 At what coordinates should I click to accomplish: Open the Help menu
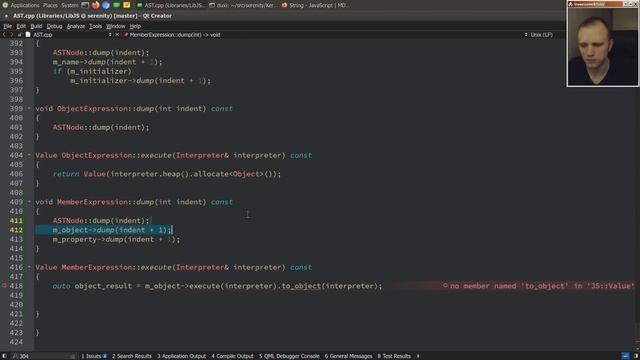click(135, 26)
